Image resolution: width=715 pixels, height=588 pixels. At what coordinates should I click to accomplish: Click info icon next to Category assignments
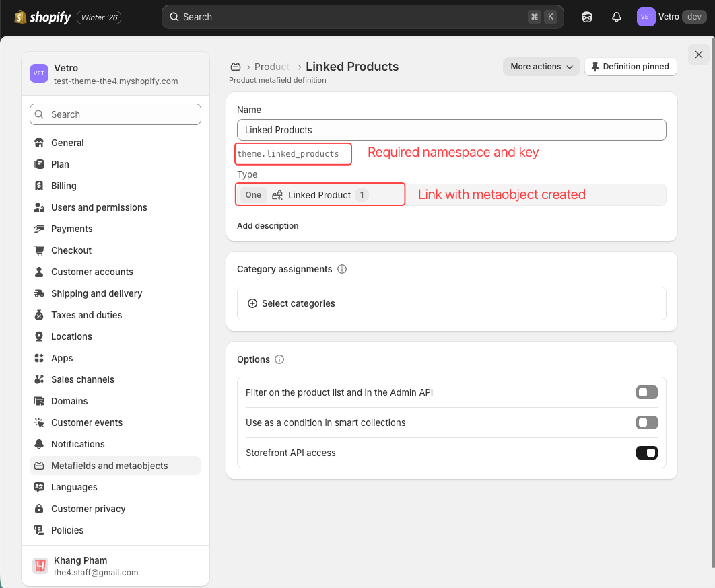coord(342,269)
